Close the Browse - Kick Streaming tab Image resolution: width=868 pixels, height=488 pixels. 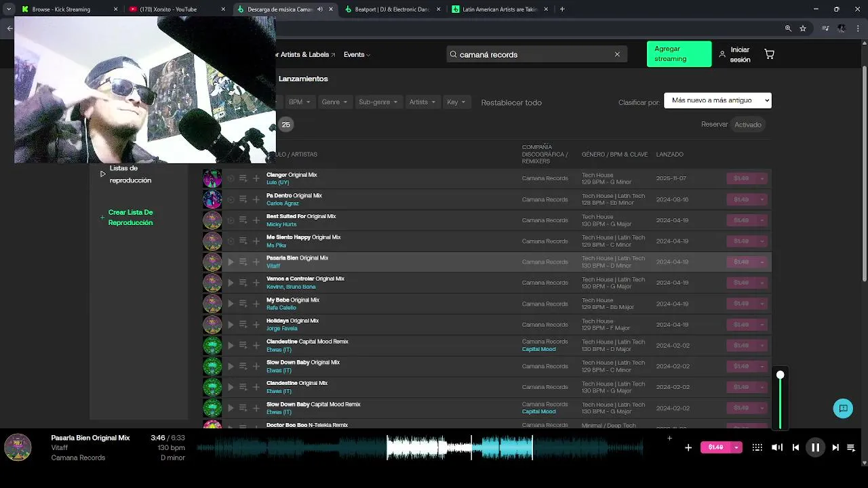[x=115, y=9]
